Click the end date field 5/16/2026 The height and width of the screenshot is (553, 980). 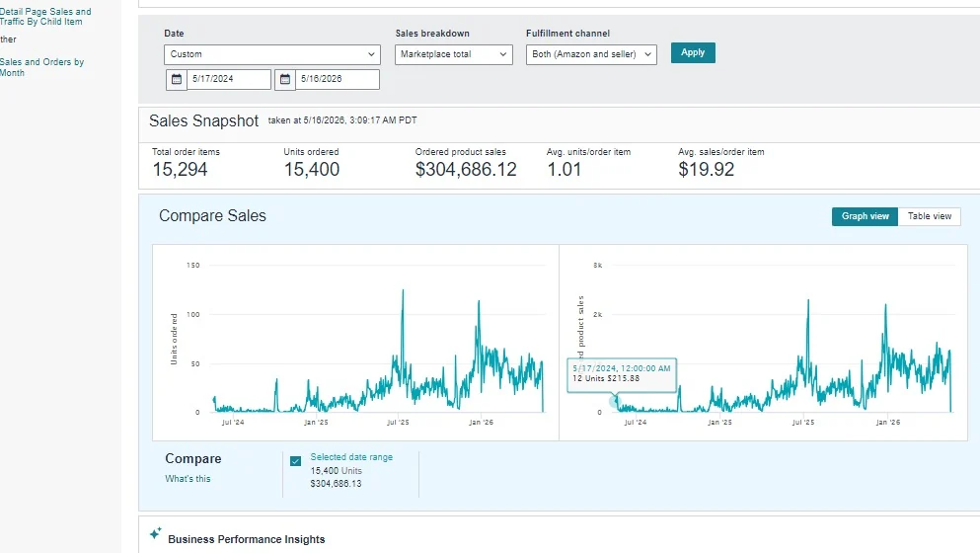pos(338,79)
